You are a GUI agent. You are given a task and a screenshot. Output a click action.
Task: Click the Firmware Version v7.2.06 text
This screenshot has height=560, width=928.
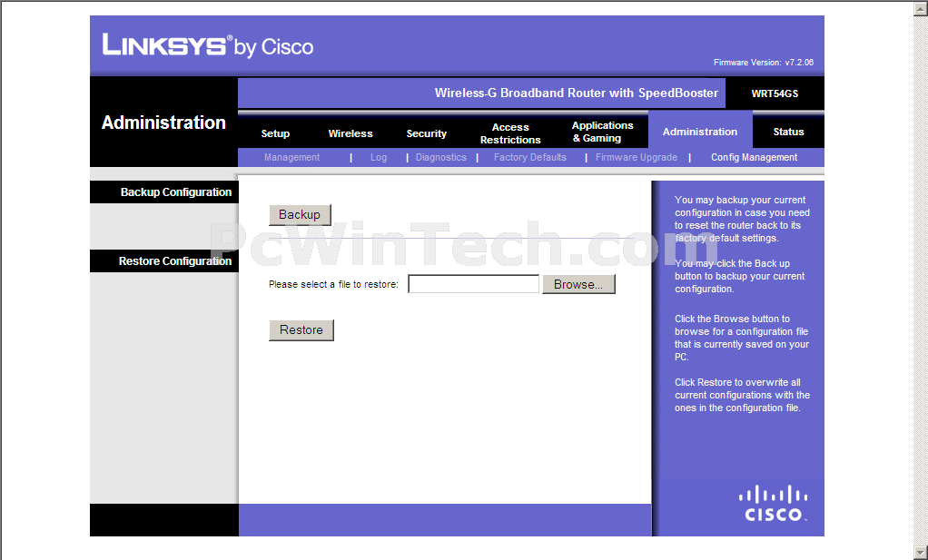tap(764, 62)
